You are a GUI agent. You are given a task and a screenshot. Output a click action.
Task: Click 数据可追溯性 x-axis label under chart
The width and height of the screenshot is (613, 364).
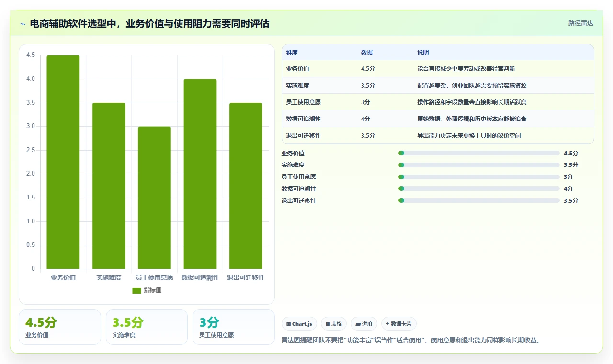tap(200, 277)
